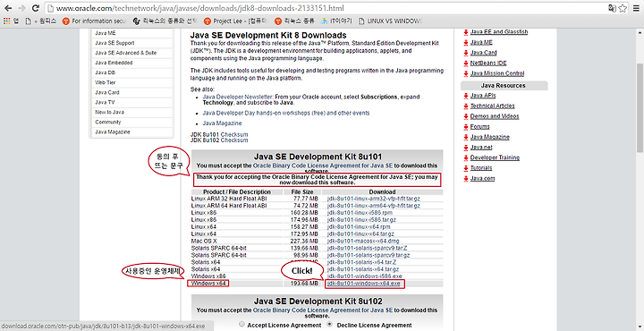Click the red download icon beside Demos and Videos
This screenshot has width=644, height=331.
click(466, 116)
